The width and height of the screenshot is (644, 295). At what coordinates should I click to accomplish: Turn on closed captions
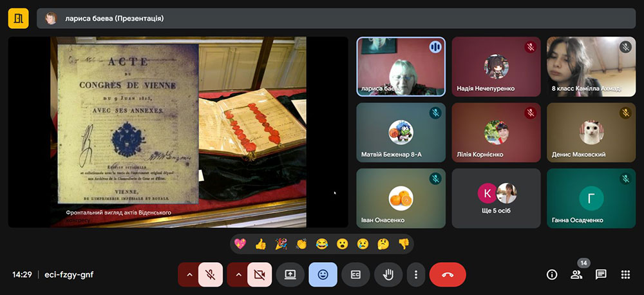coord(355,274)
